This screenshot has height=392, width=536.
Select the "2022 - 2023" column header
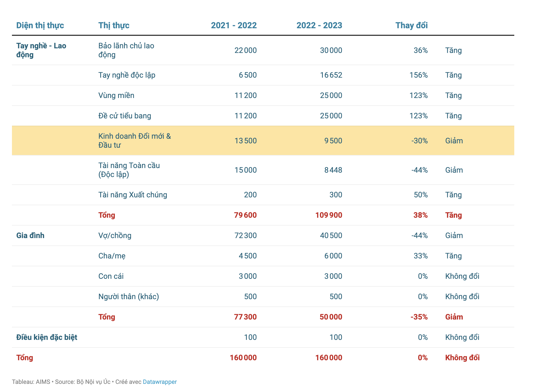click(x=319, y=25)
